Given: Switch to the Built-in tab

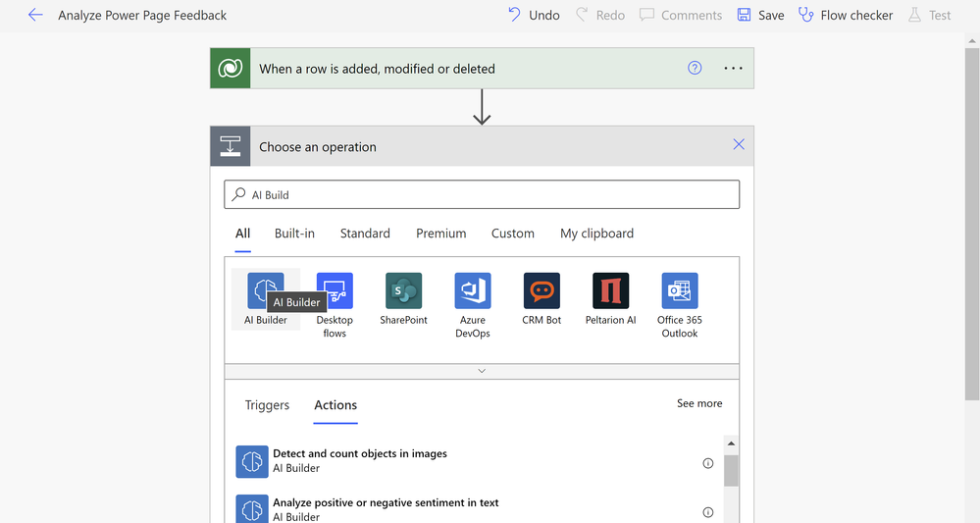Looking at the screenshot, I should pyautogui.click(x=294, y=234).
